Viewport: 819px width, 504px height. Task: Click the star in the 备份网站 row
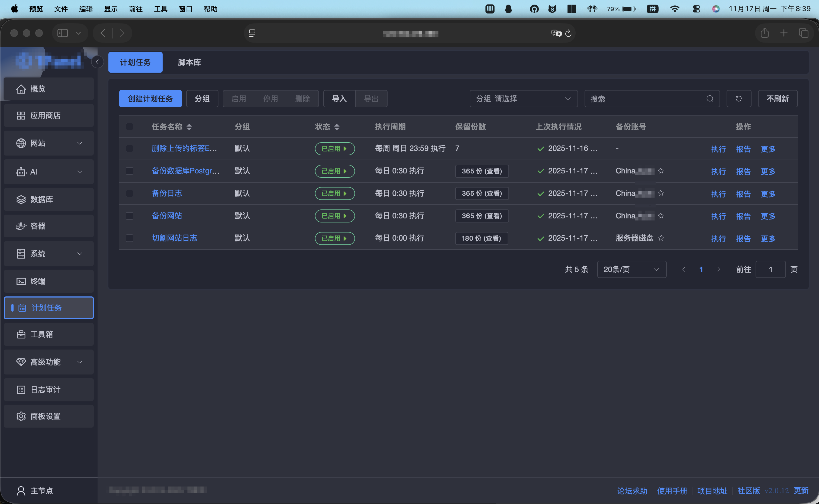[x=661, y=216]
